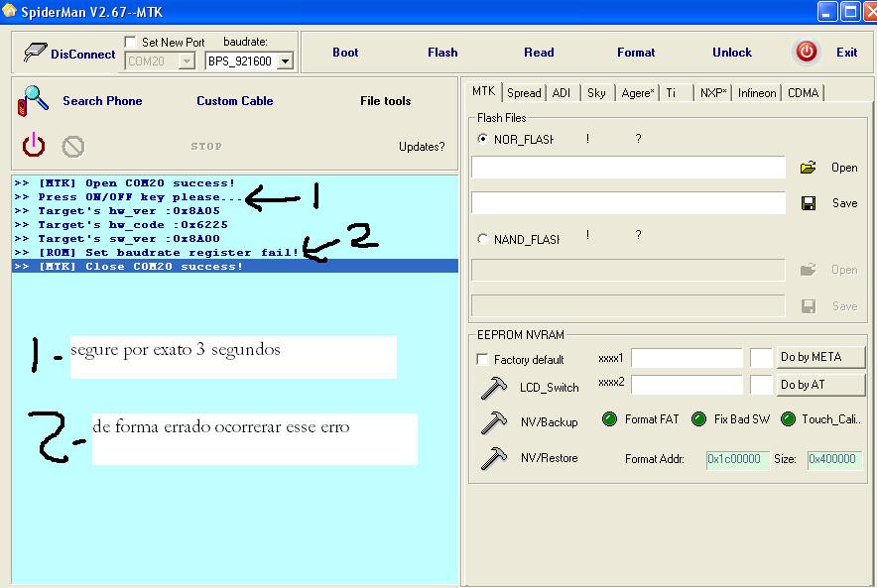Click the Custom Cable button
877x588 pixels.
tap(235, 101)
